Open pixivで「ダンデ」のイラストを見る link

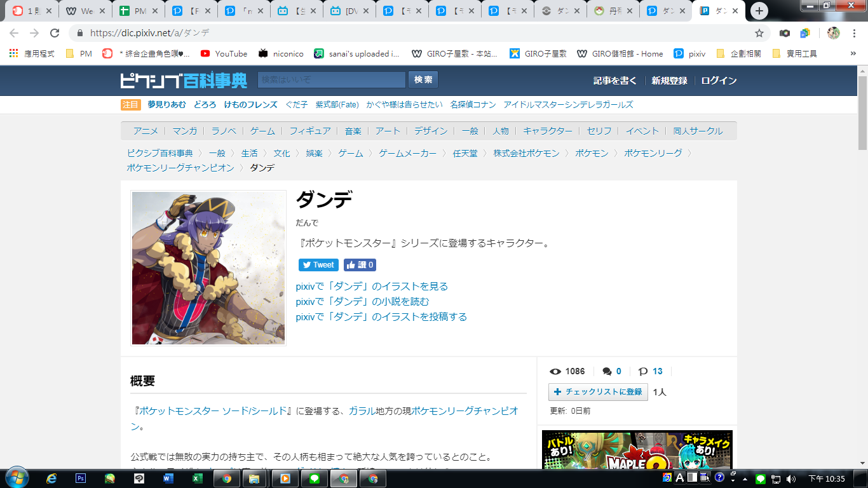tap(372, 286)
